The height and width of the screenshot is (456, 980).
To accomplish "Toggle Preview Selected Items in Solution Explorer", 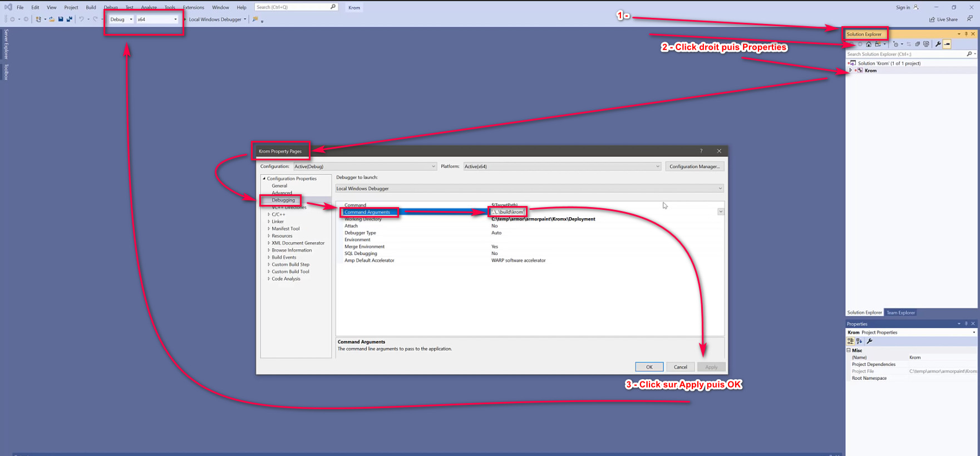I will click(x=947, y=44).
